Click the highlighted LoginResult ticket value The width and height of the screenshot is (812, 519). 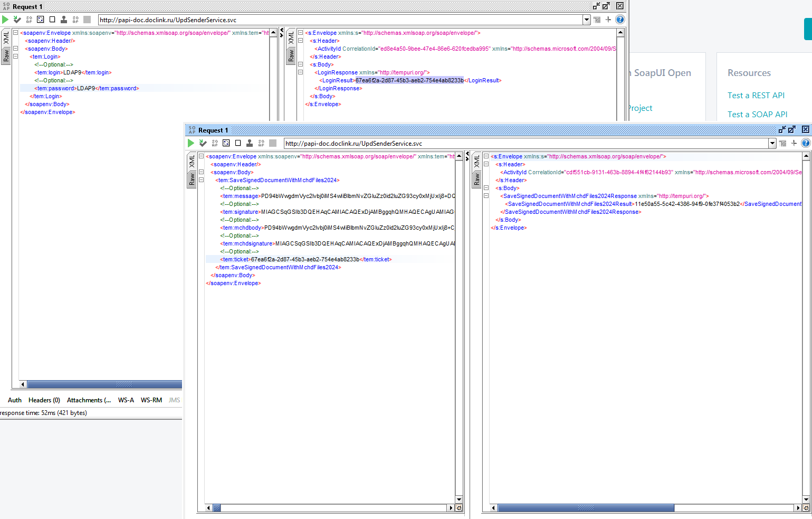click(409, 80)
